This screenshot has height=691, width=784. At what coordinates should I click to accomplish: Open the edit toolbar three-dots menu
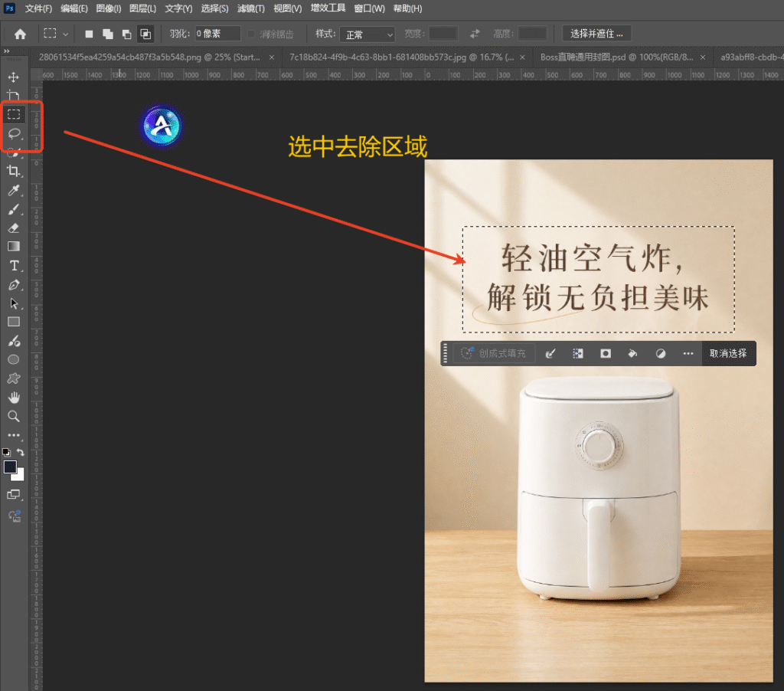[14, 435]
